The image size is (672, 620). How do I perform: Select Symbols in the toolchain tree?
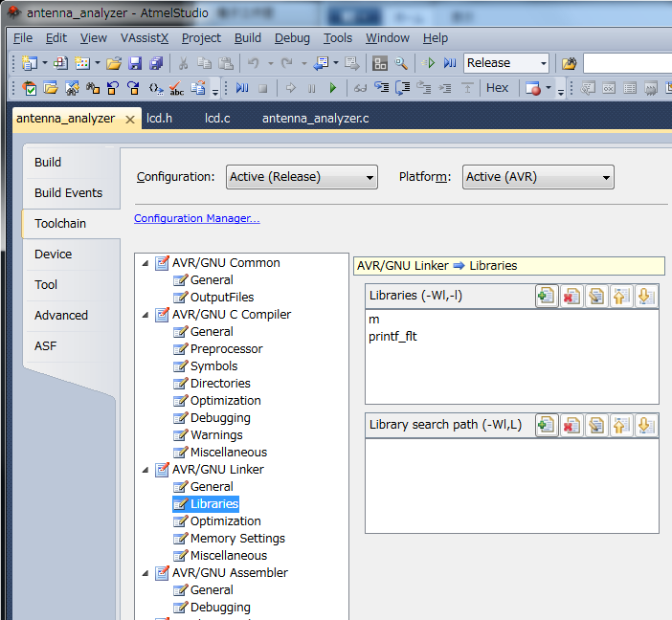point(213,366)
